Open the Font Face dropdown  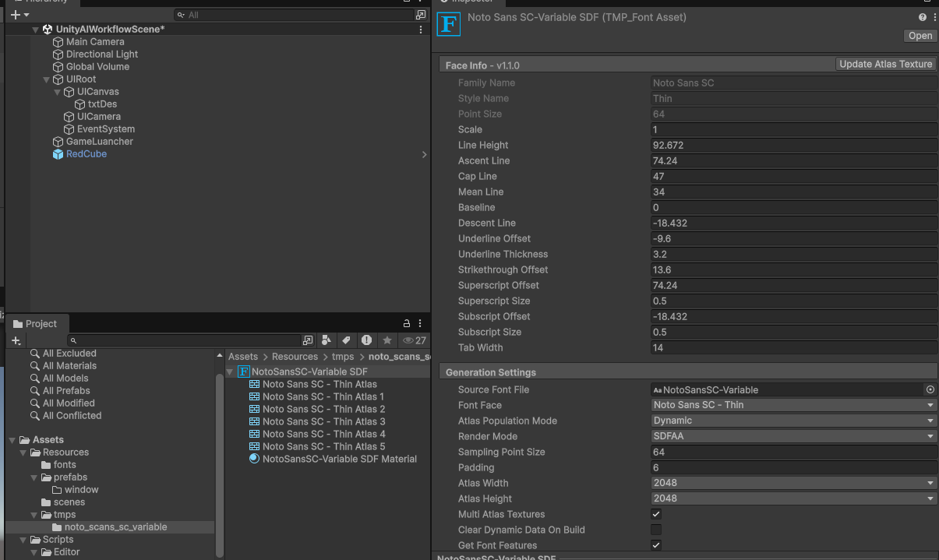coord(794,405)
